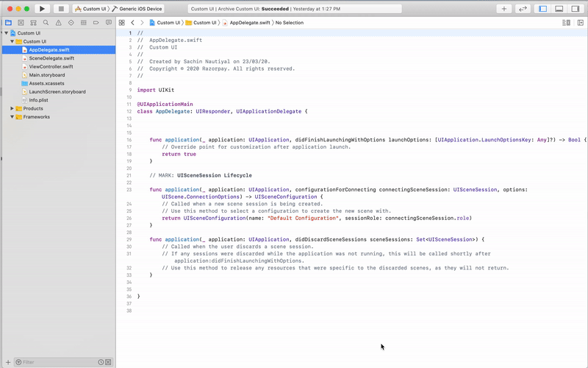Choose the Generic iOS Device destination
This screenshot has height=368, width=588.
[137, 9]
